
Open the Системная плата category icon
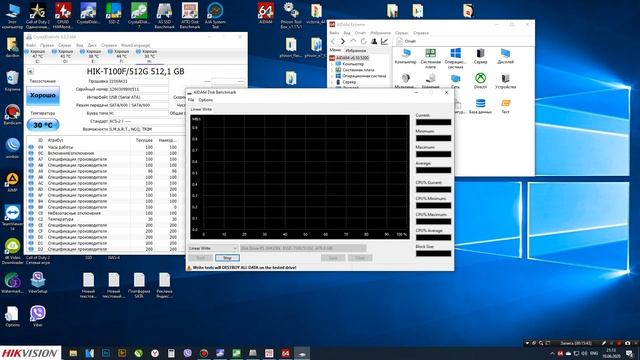(x=430, y=58)
